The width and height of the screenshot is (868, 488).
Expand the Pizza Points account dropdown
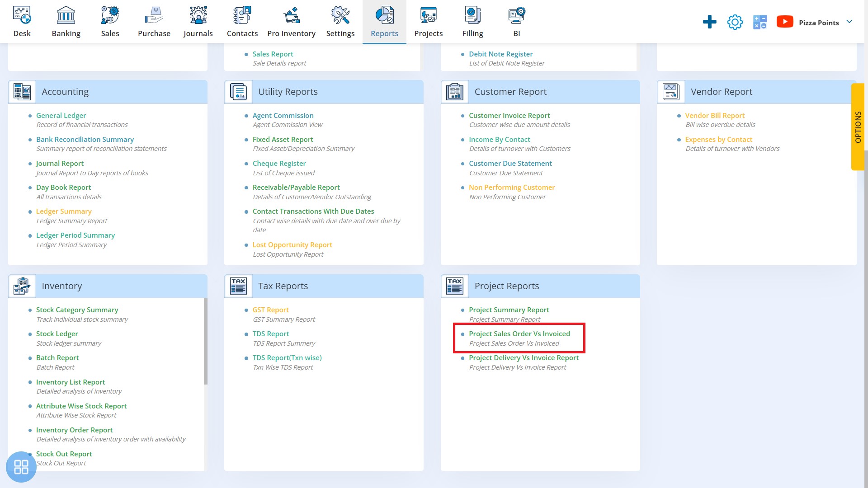(x=849, y=22)
